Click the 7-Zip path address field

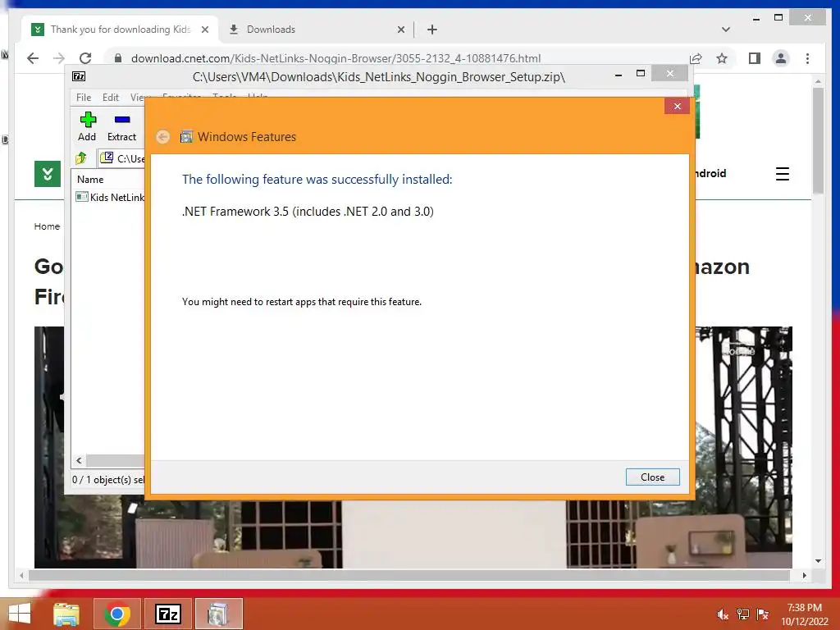pyautogui.click(x=122, y=158)
